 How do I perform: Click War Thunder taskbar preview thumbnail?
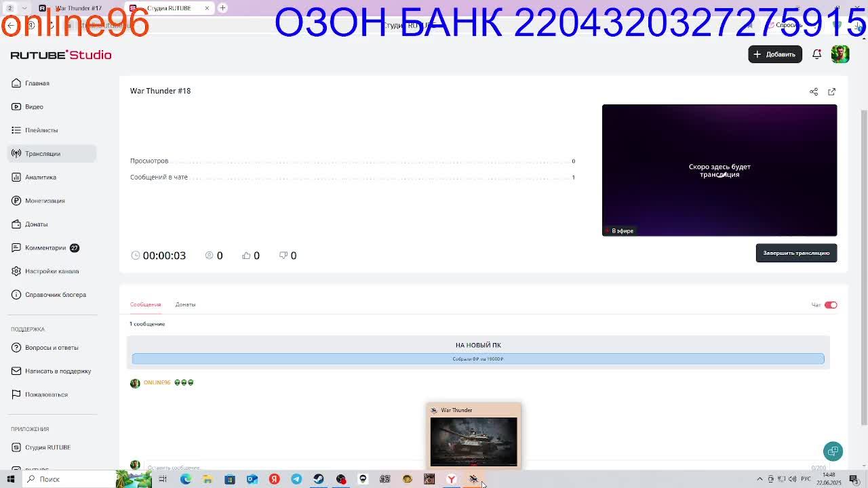473,441
